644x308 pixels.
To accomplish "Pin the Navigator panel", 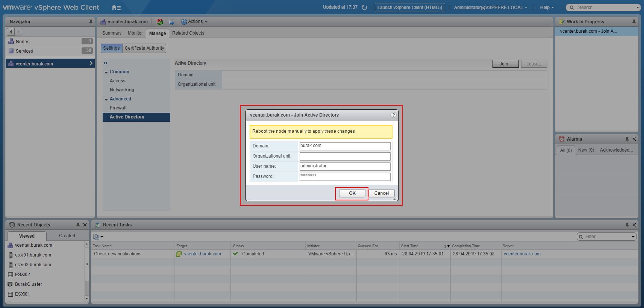I will click(91, 22).
